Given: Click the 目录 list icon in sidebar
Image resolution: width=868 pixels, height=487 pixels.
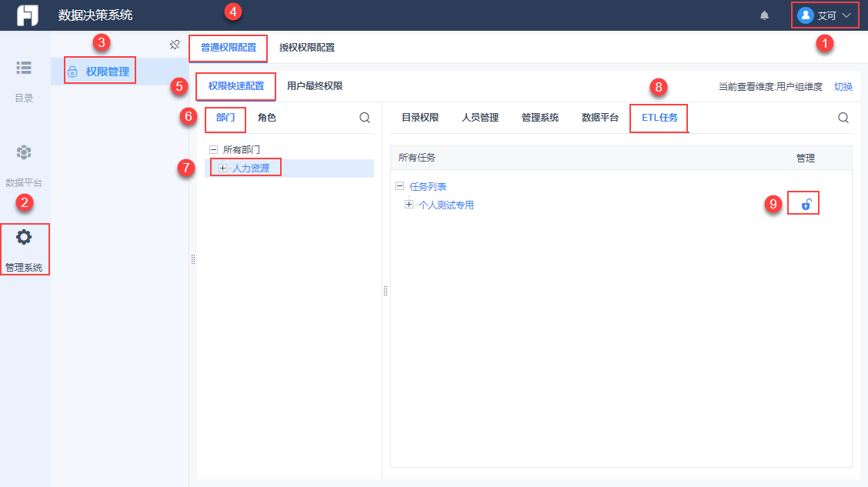Looking at the screenshot, I should pyautogui.click(x=24, y=68).
